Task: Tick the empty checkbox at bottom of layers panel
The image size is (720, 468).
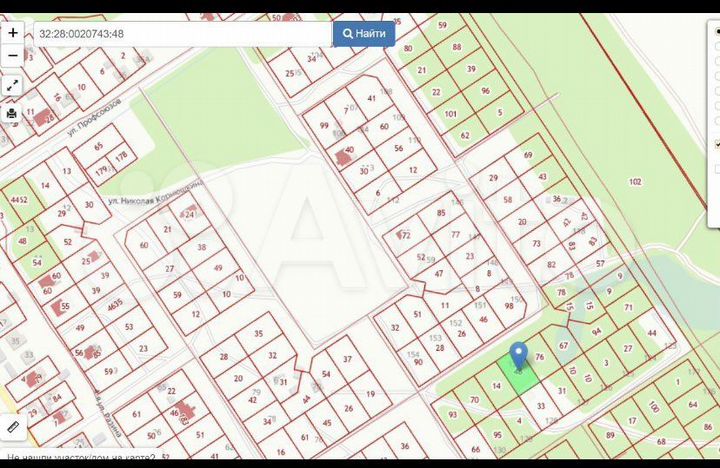Action: coord(716,169)
